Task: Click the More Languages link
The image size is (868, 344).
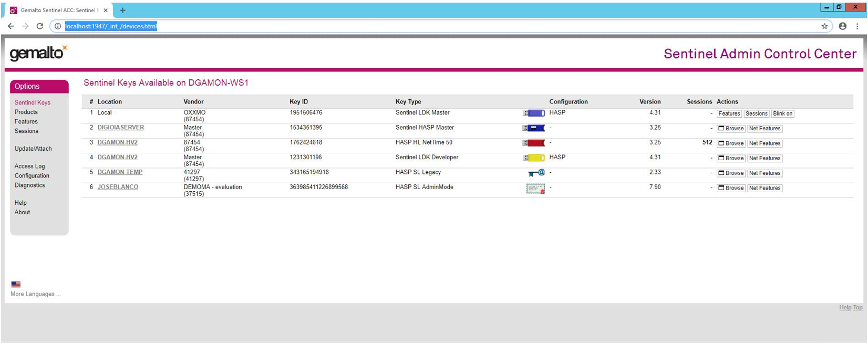Action: (36, 294)
